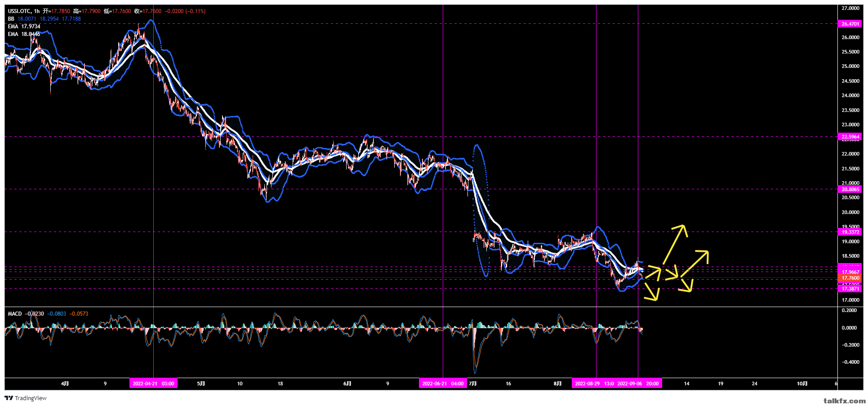Click the −0.0200 (−0.11%) change text
This screenshot has width=868, height=406.
(185, 11)
